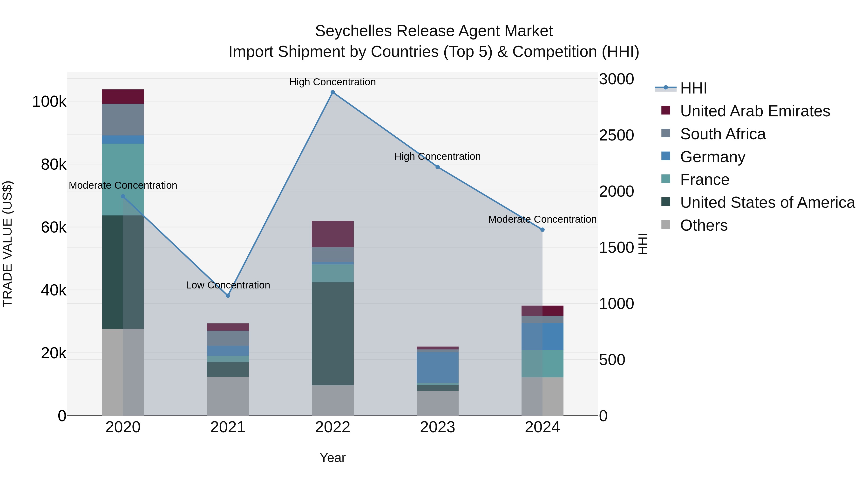Screen dimensions: 868x488
Task: Click the France segment of 2020 bar
Action: (123, 180)
